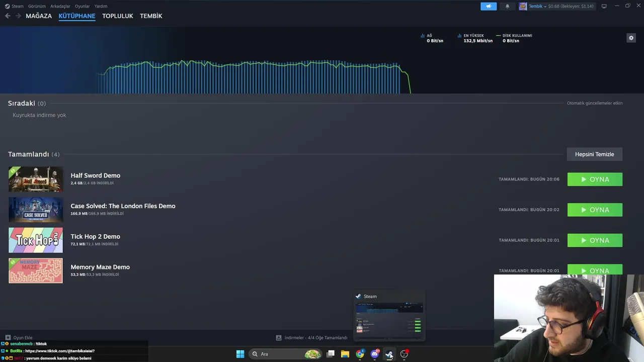Click the Tamamlandı (4) heading
644x362 pixels.
coord(34,154)
